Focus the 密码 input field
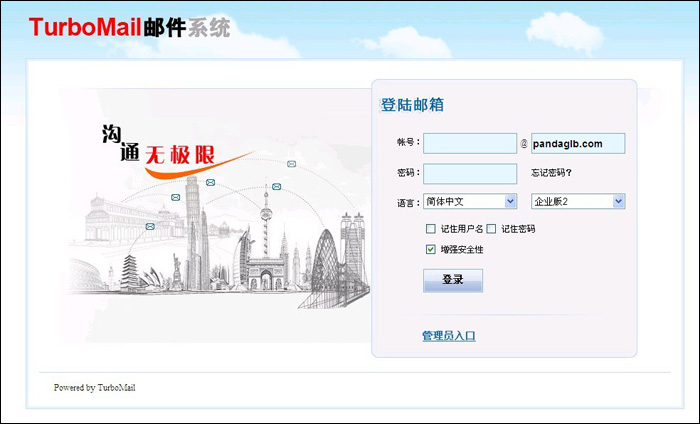 pos(469,173)
